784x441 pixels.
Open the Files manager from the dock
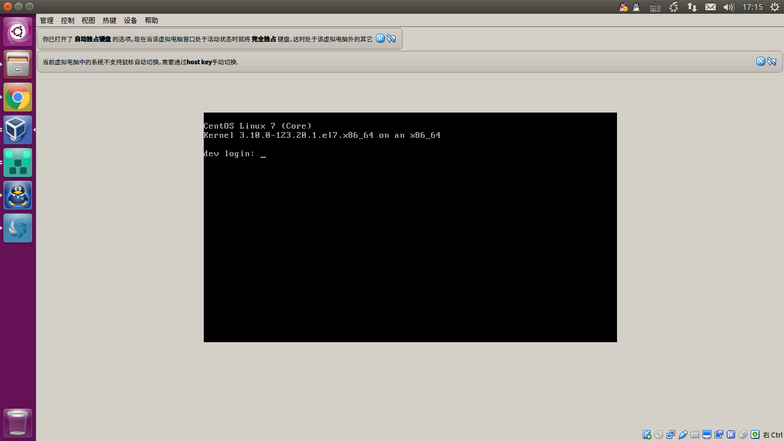coord(18,64)
